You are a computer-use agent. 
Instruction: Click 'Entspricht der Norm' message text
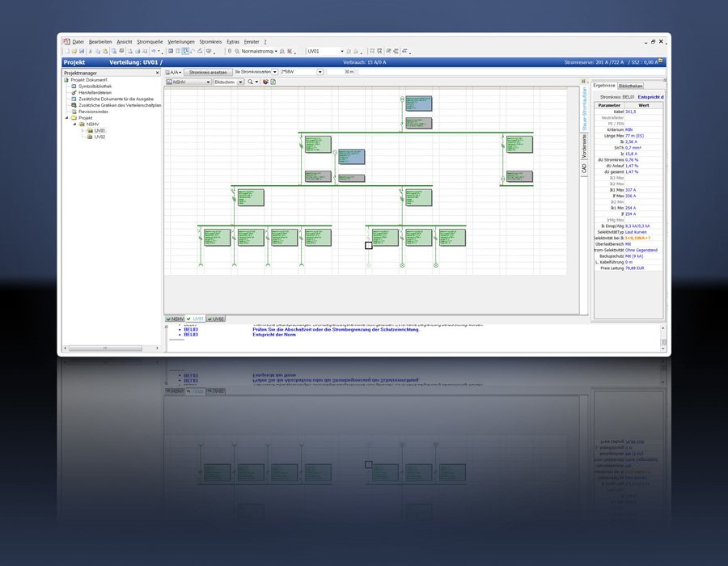[x=274, y=335]
